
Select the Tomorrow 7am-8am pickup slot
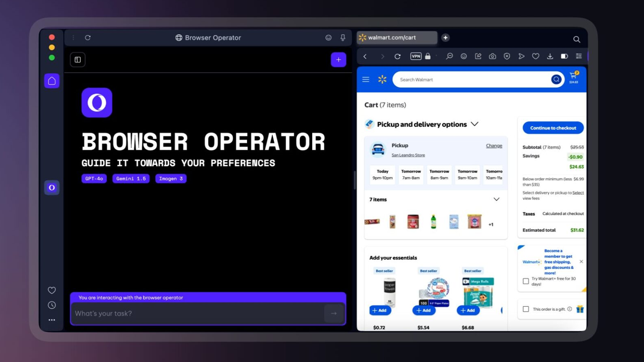(x=411, y=174)
